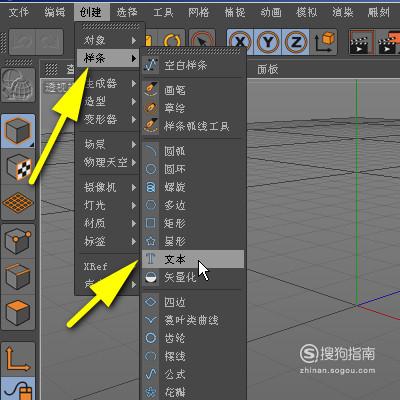Toggle the Z axis lock
The height and width of the screenshot is (400, 400).
[x=296, y=42]
